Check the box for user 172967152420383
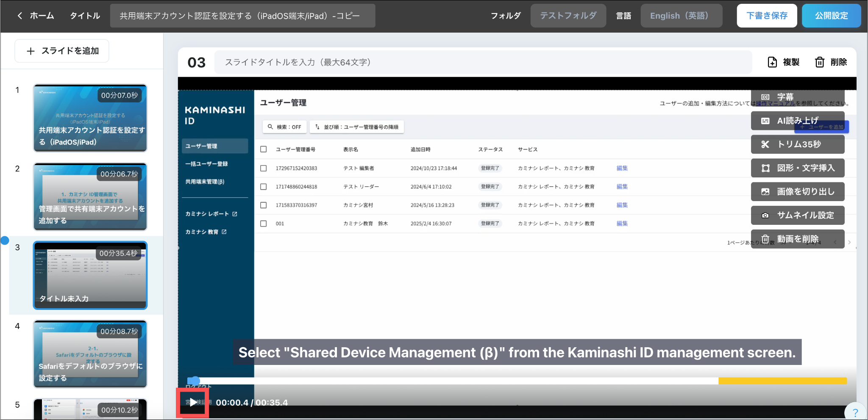868x420 pixels. coord(264,168)
